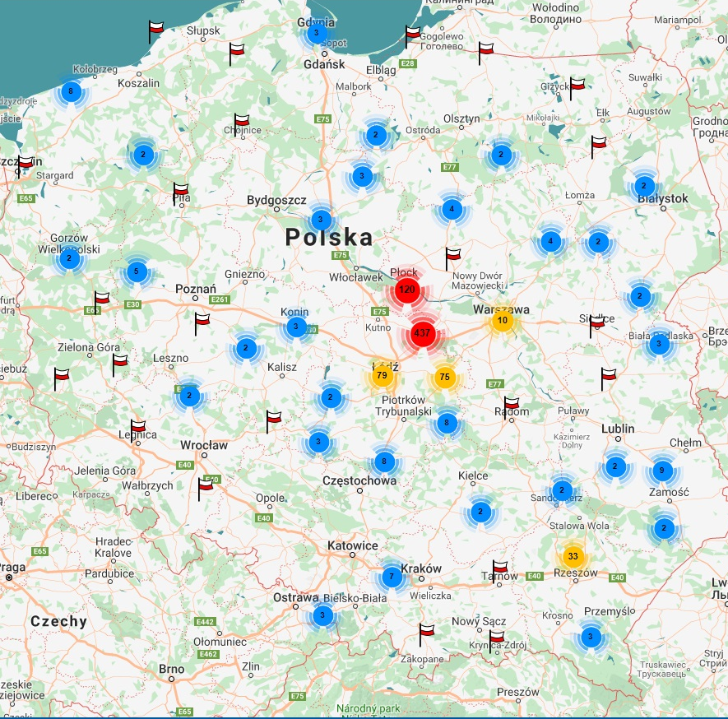
Task: Click the blue 3 cluster at Gdynia
Action: pyautogui.click(x=317, y=34)
